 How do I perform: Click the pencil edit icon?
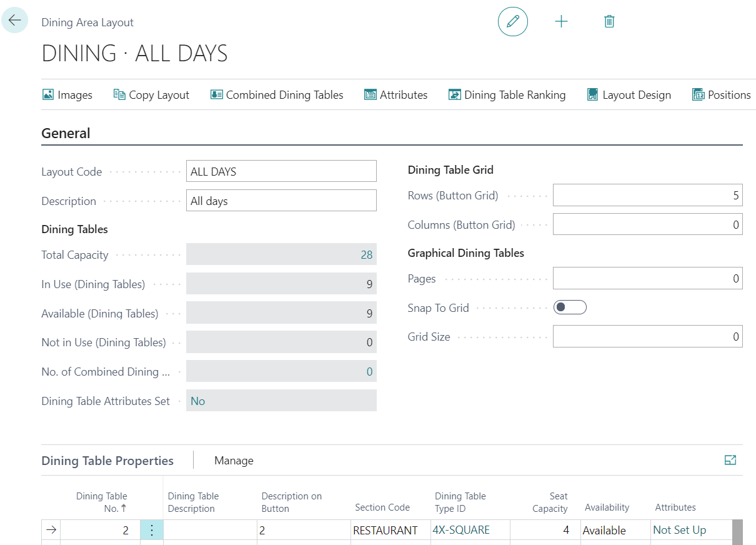pyautogui.click(x=512, y=22)
